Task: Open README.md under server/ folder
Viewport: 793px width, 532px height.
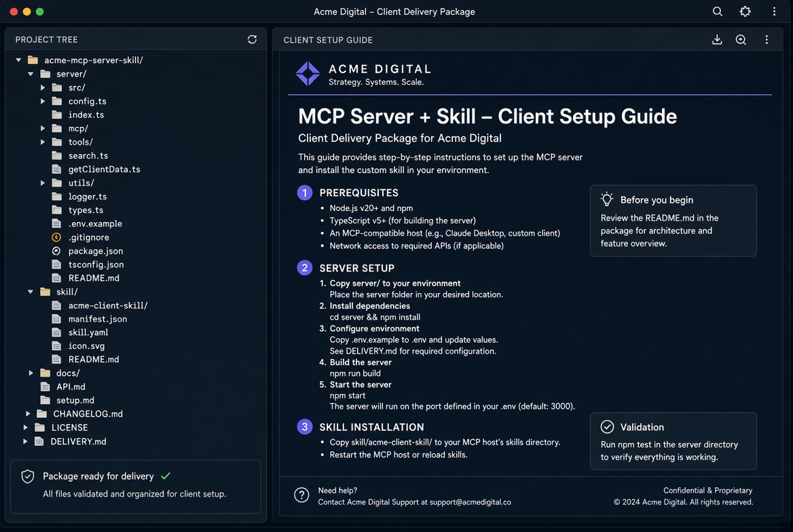Action: click(94, 278)
